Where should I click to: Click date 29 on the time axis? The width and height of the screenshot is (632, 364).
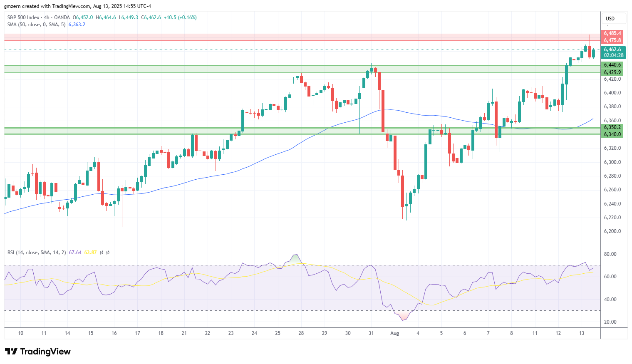point(325,333)
